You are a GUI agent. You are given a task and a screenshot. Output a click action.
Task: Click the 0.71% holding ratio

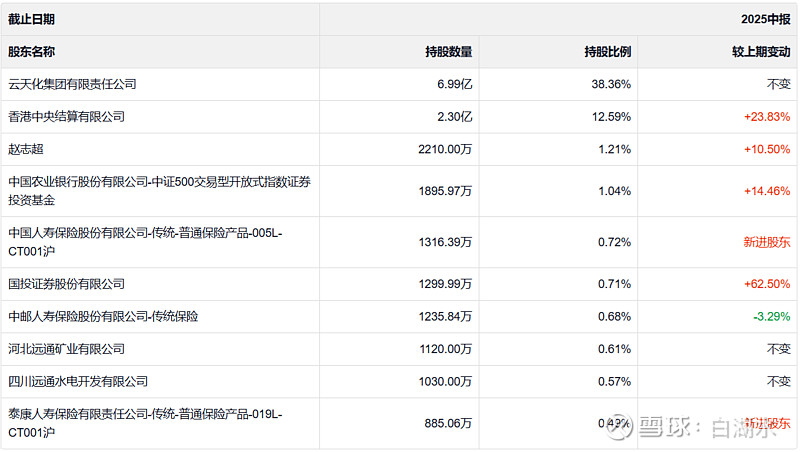coord(614,284)
